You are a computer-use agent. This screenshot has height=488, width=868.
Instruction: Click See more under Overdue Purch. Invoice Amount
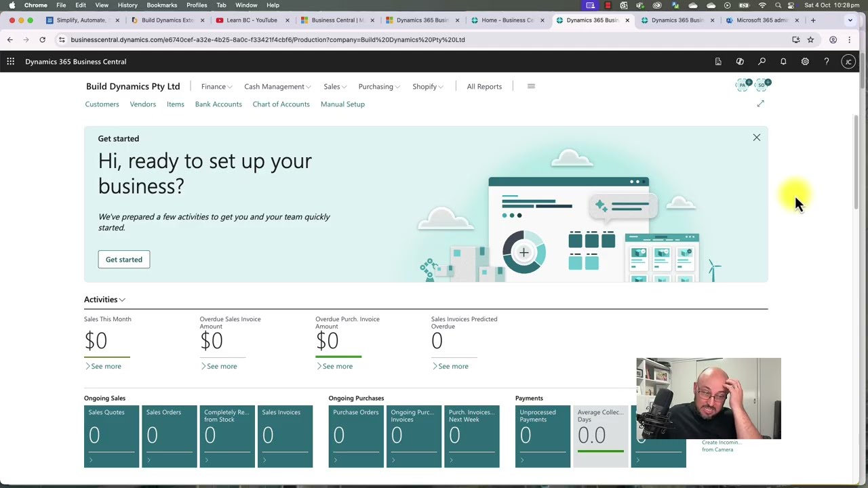tap(334, 367)
